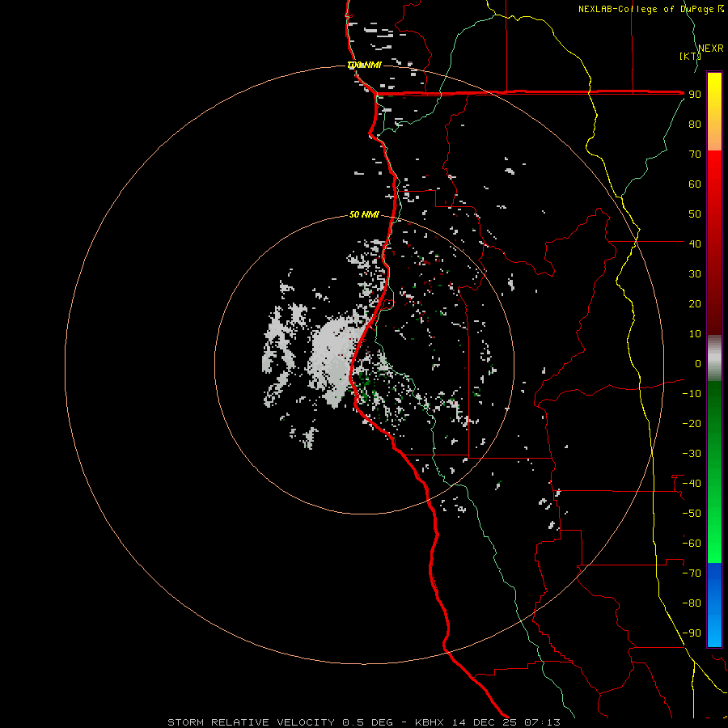
Task: Click the 30 value on the velocity scale
Action: tap(695, 274)
